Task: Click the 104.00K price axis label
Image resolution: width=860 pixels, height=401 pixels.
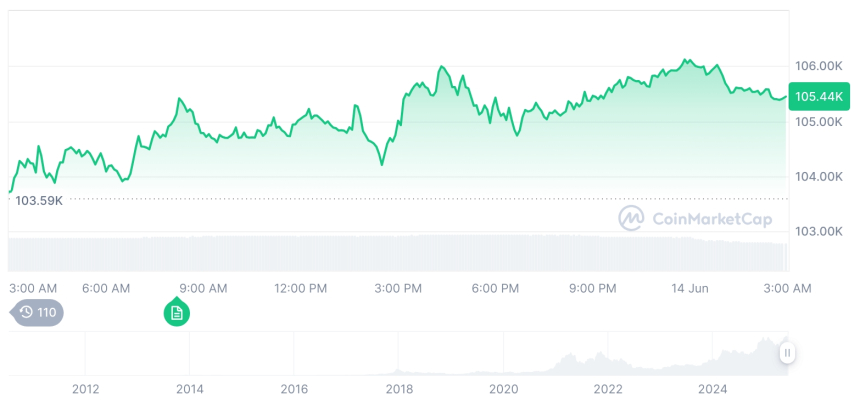Action: pos(817,176)
